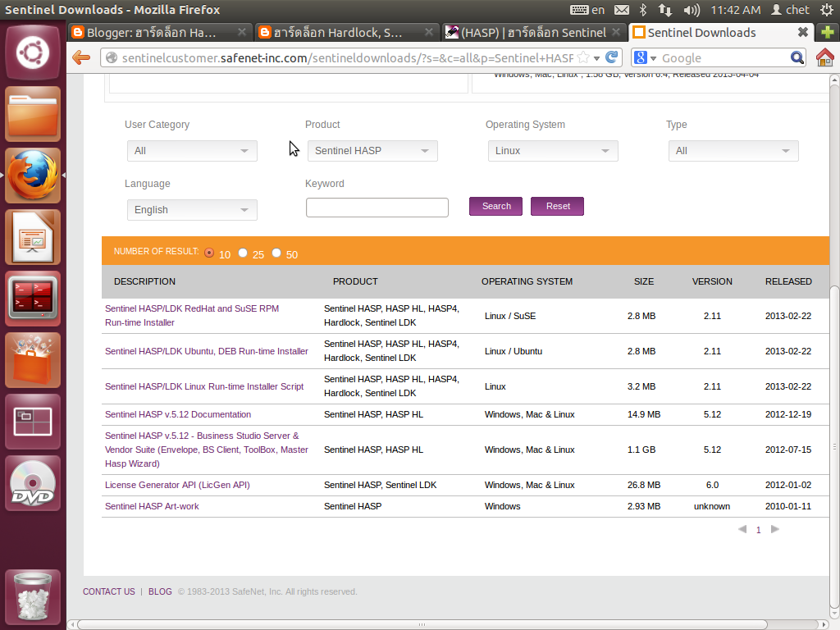Bookmark this page with the star icon
The height and width of the screenshot is (630, 840).
coord(583,57)
